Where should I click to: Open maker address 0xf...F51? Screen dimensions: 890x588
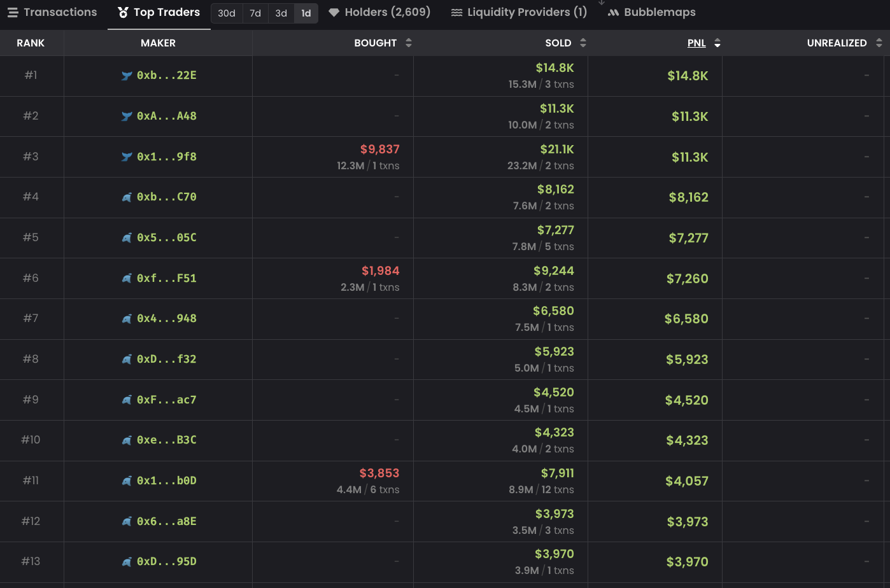pyautogui.click(x=167, y=278)
